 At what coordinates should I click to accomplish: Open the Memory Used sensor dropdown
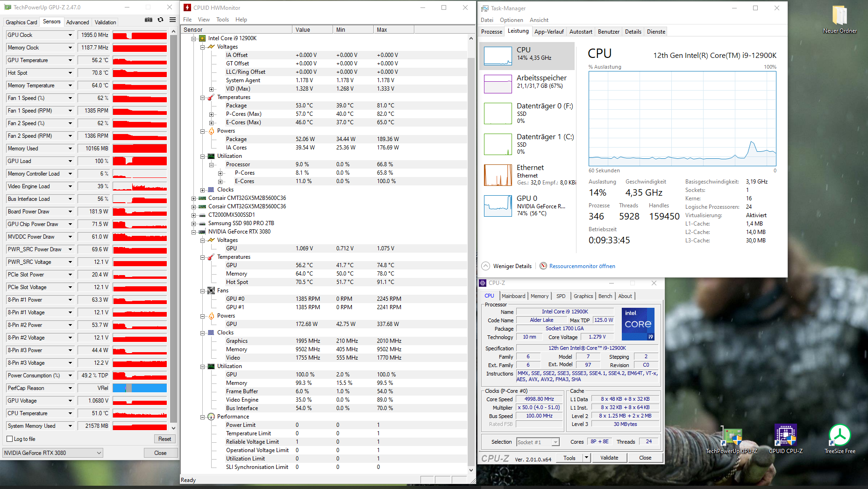[71, 149]
